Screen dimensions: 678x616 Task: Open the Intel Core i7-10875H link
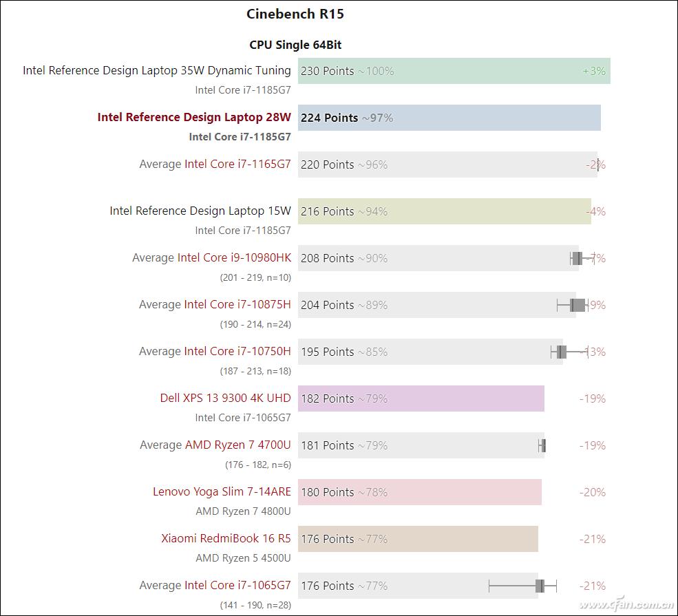[237, 305]
